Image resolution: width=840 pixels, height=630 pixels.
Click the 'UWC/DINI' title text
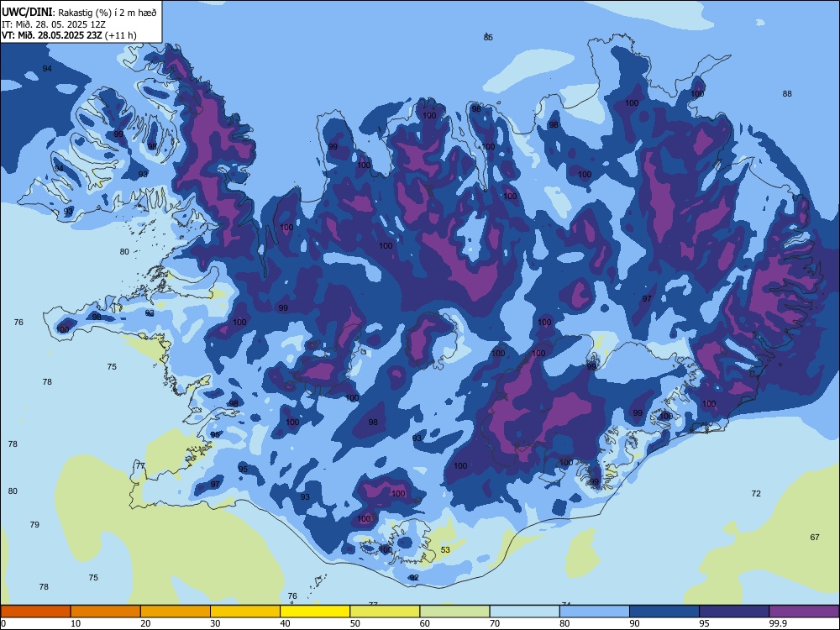[x=27, y=13]
